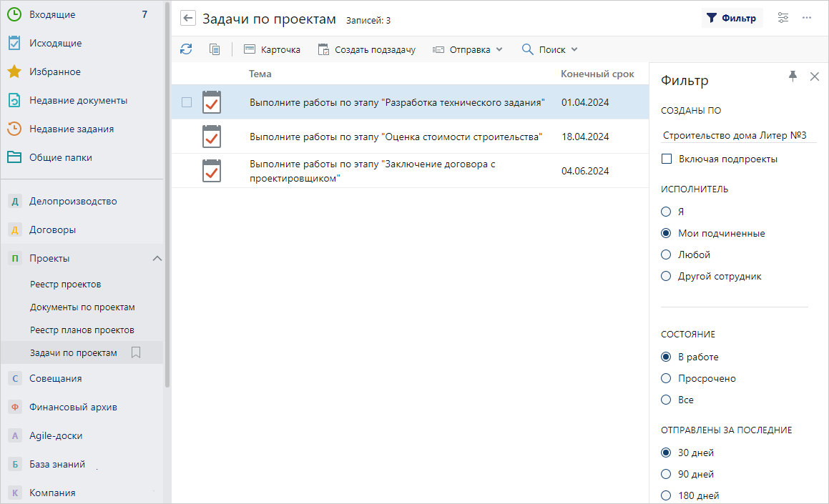
Task: Select the 90 дней period option
Action: pos(666,474)
